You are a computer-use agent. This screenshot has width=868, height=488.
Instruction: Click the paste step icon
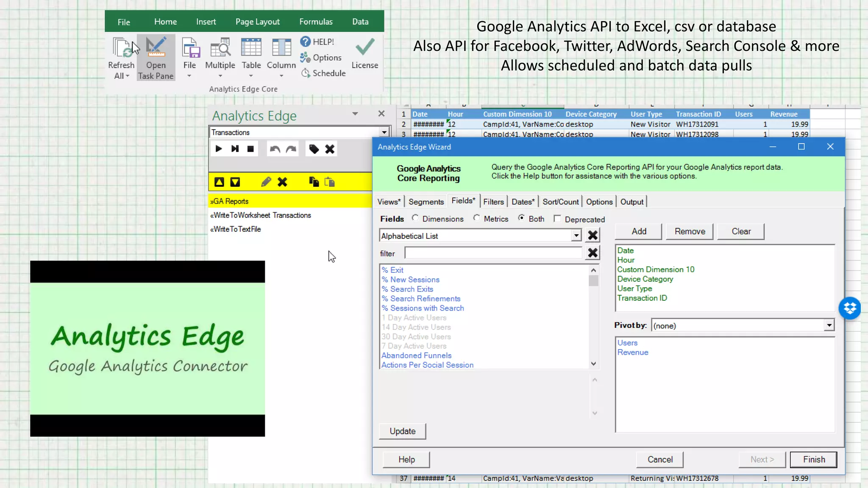[x=330, y=182]
